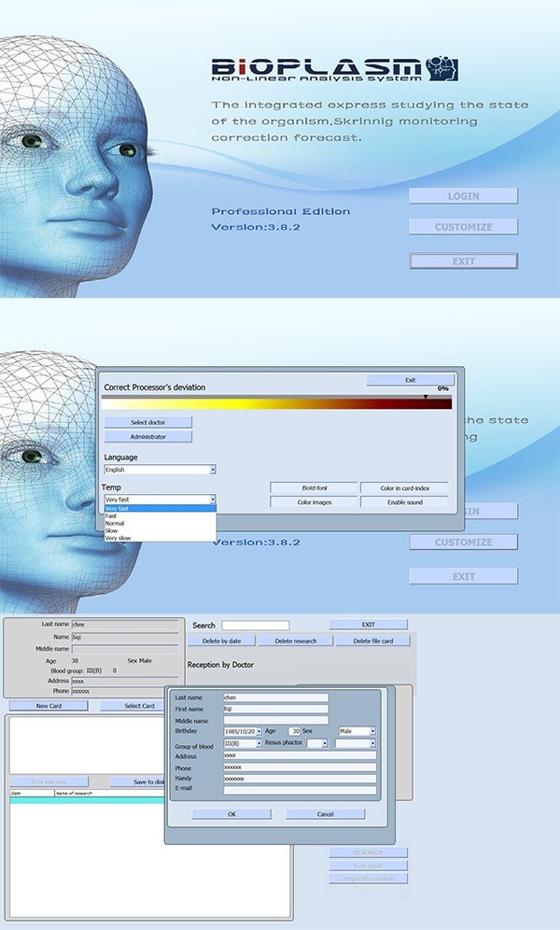Click CUSTOMIZE on the splash screen without dialog

coord(464,227)
